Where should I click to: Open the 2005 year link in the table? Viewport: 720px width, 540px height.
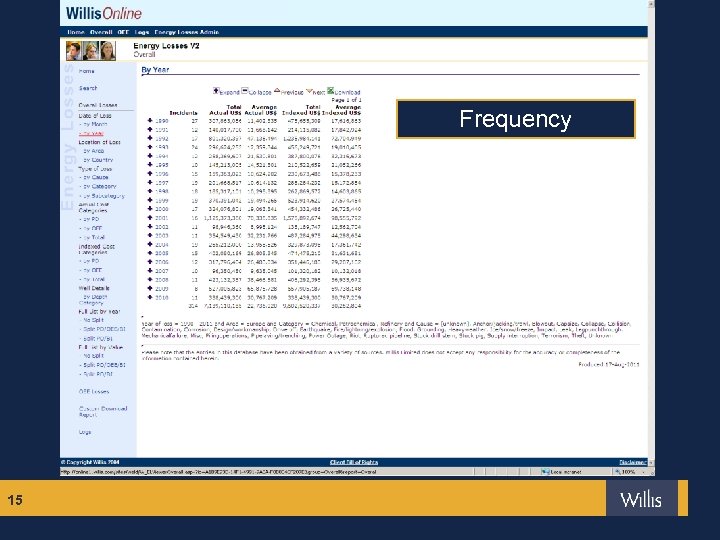(x=162, y=253)
